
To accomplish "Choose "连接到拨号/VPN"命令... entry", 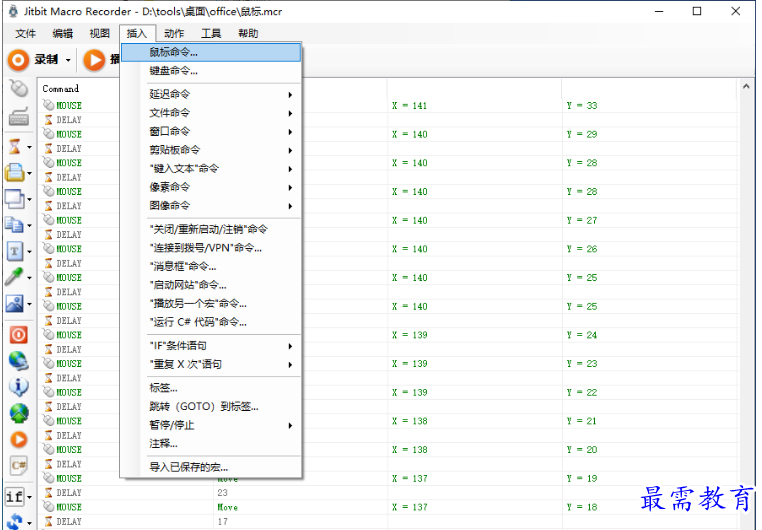I will point(211,248).
